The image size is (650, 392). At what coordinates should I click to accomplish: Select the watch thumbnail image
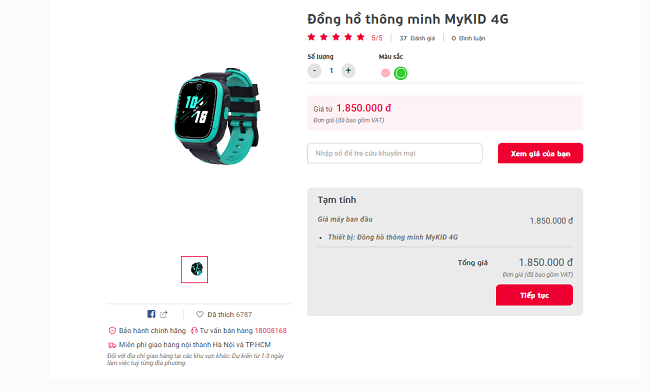(x=194, y=269)
